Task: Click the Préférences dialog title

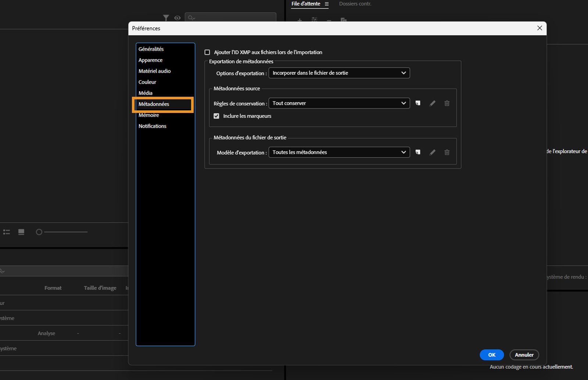Action: point(146,28)
